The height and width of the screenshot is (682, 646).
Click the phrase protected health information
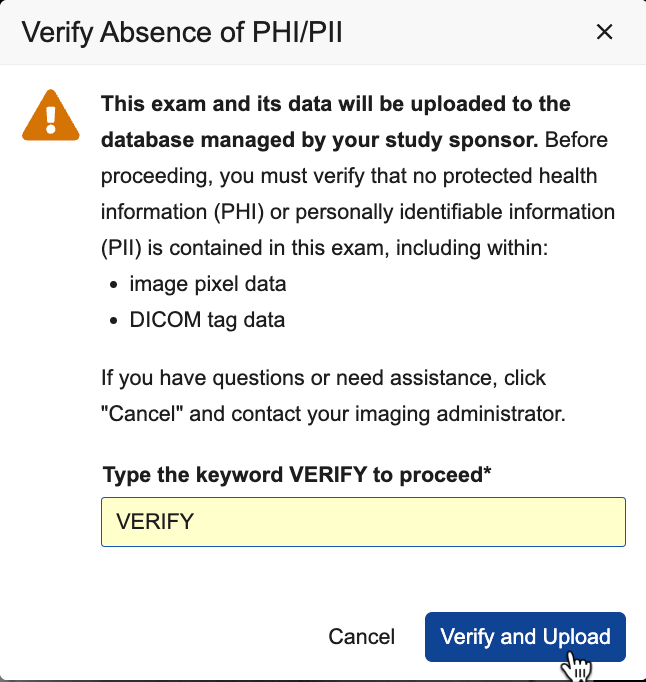click(x=505, y=176)
